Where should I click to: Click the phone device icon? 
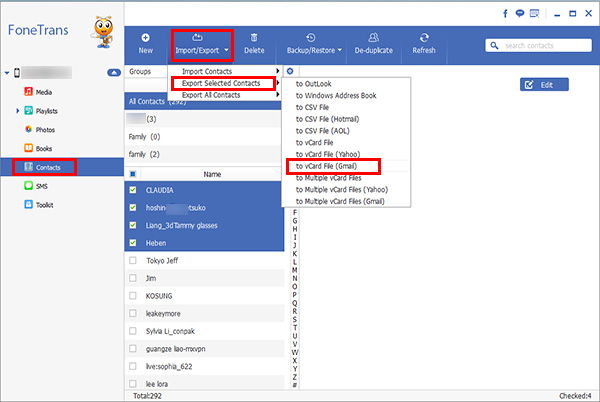click(x=17, y=72)
